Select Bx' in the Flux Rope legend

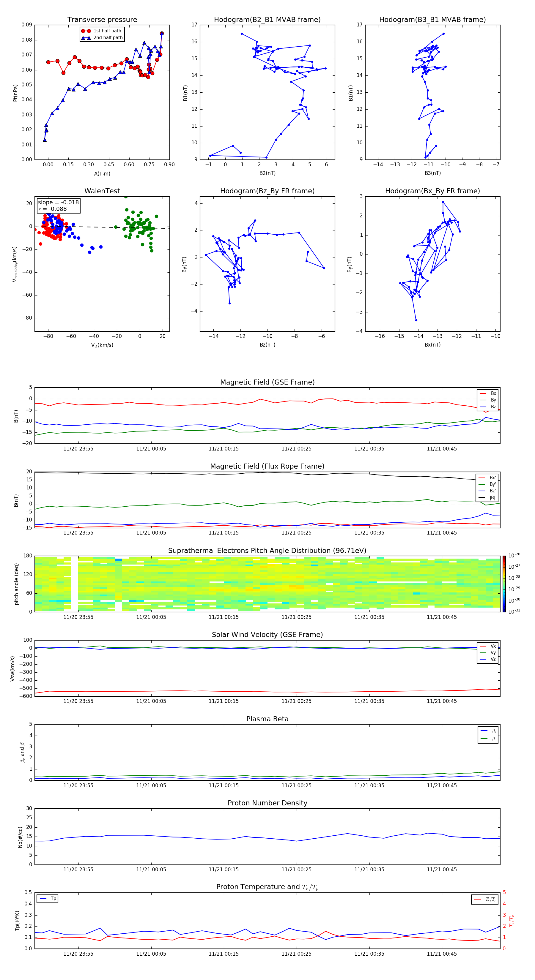tap(487, 478)
